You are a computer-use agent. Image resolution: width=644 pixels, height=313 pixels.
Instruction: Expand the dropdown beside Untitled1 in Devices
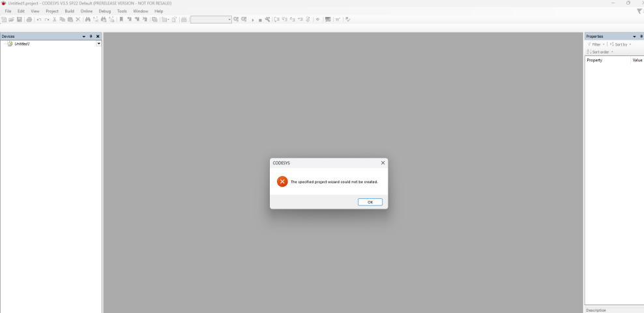tap(98, 44)
